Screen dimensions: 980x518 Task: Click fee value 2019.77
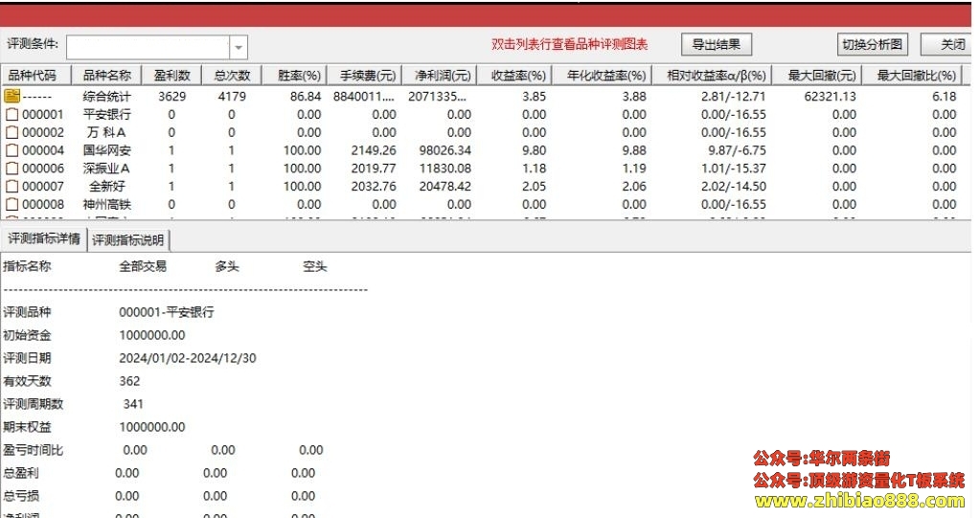click(374, 169)
